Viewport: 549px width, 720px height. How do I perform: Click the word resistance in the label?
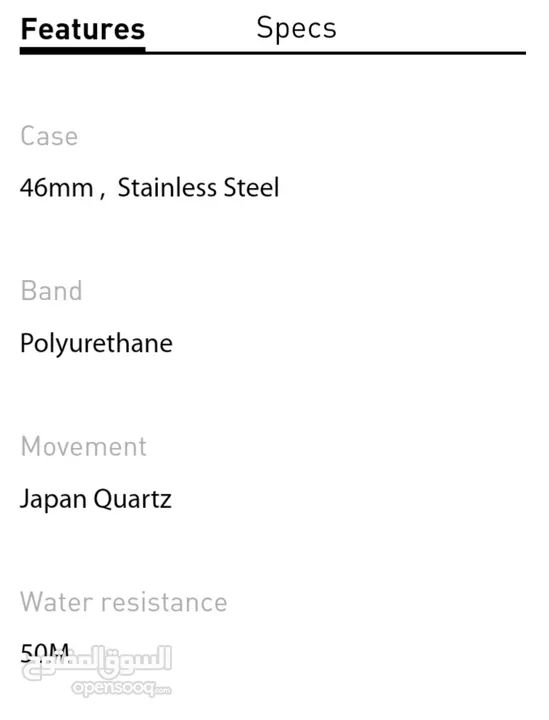click(x=164, y=602)
